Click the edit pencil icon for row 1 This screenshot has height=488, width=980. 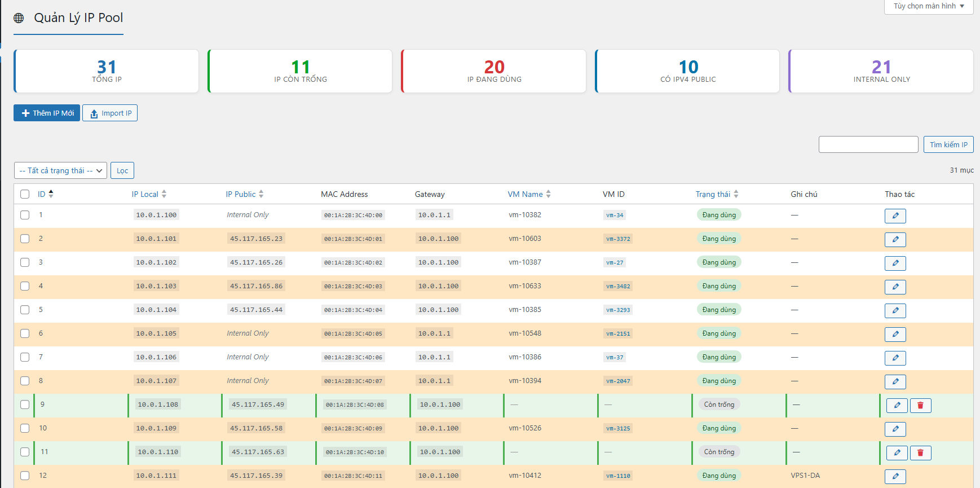click(x=895, y=216)
